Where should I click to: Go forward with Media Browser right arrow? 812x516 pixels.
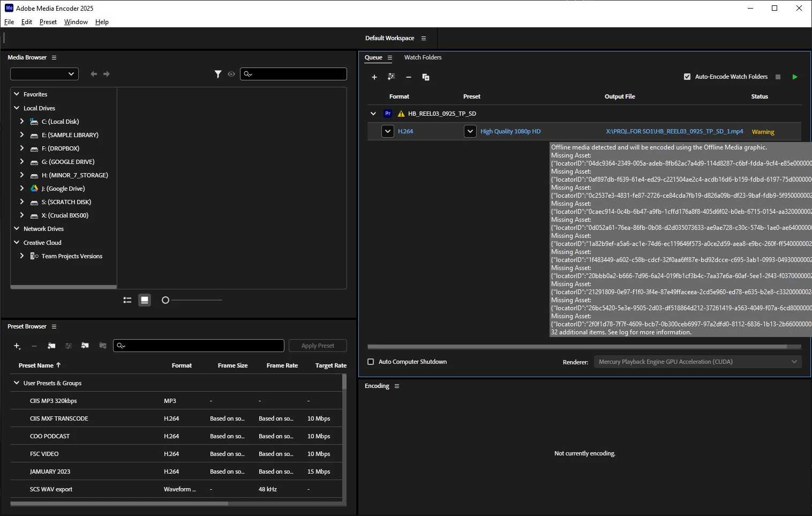pyautogui.click(x=107, y=74)
